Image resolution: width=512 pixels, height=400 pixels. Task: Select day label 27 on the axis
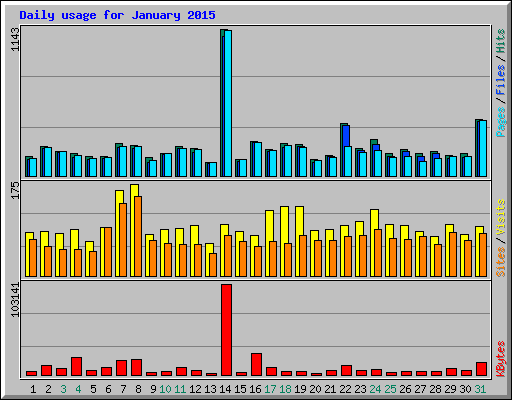click(420, 389)
